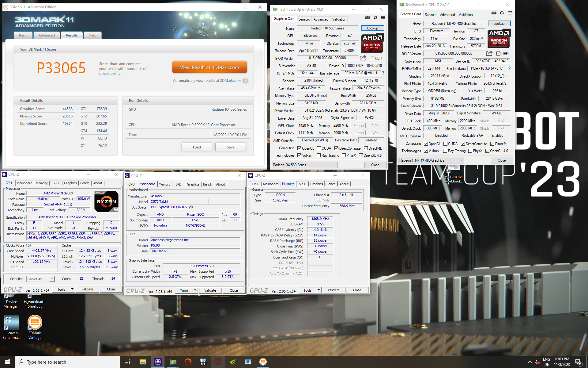
Task: Click the Bus Interface question mark in RX 480 GPU-Z
Action: point(510,68)
